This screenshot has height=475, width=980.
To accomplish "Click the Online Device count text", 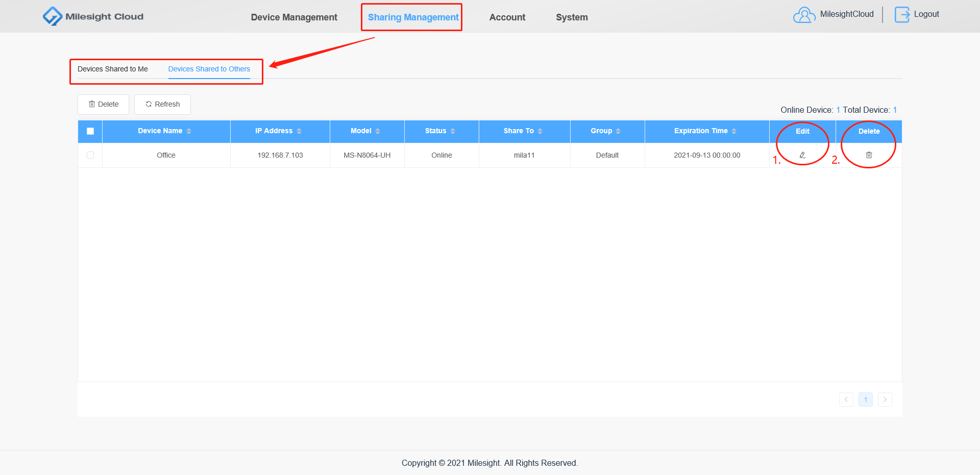I will (x=810, y=110).
